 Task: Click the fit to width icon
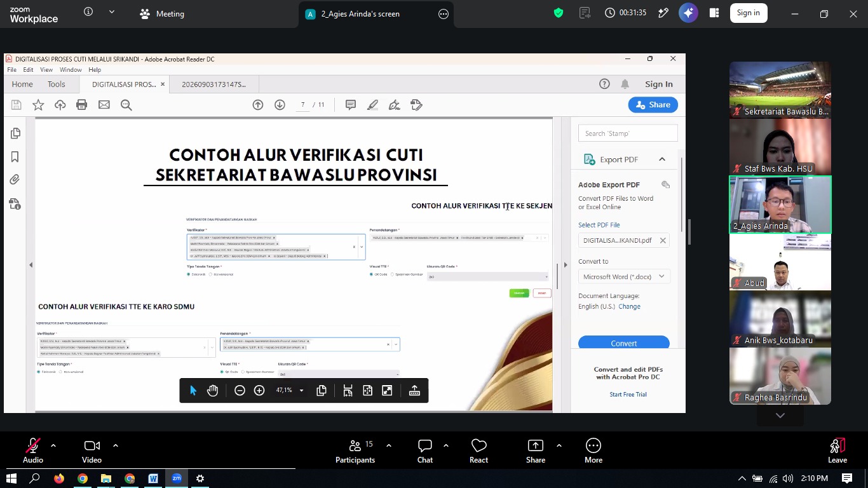(348, 391)
